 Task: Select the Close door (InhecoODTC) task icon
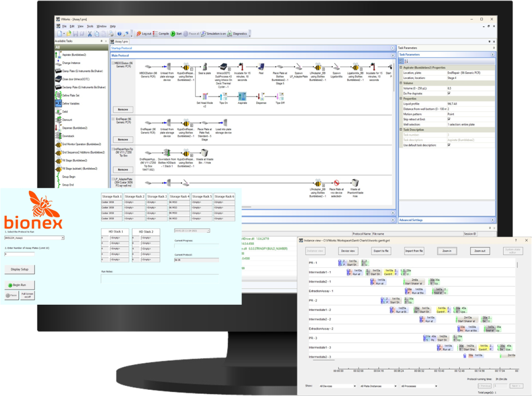(x=58, y=79)
